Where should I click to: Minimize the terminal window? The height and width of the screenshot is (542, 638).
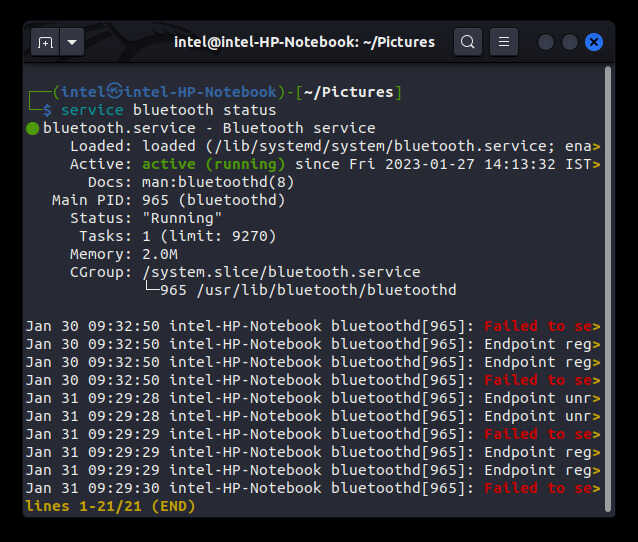546,42
